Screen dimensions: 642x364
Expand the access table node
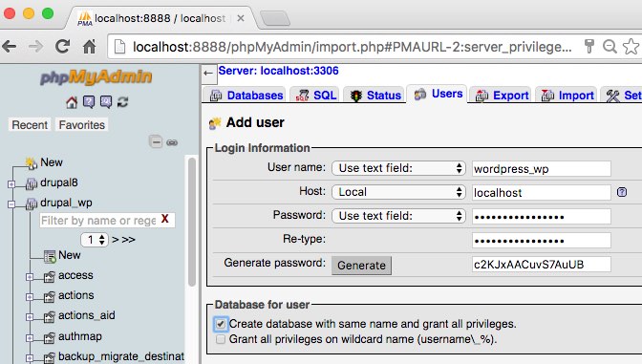[30, 277]
